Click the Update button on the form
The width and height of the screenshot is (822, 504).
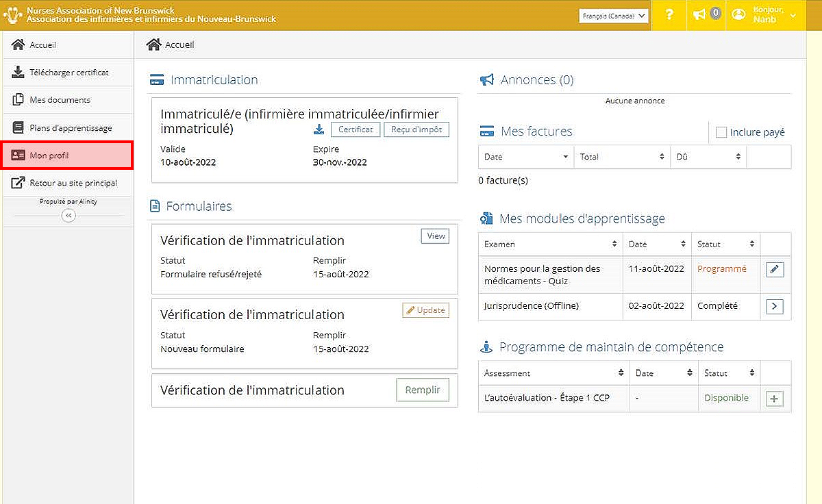[x=425, y=310]
